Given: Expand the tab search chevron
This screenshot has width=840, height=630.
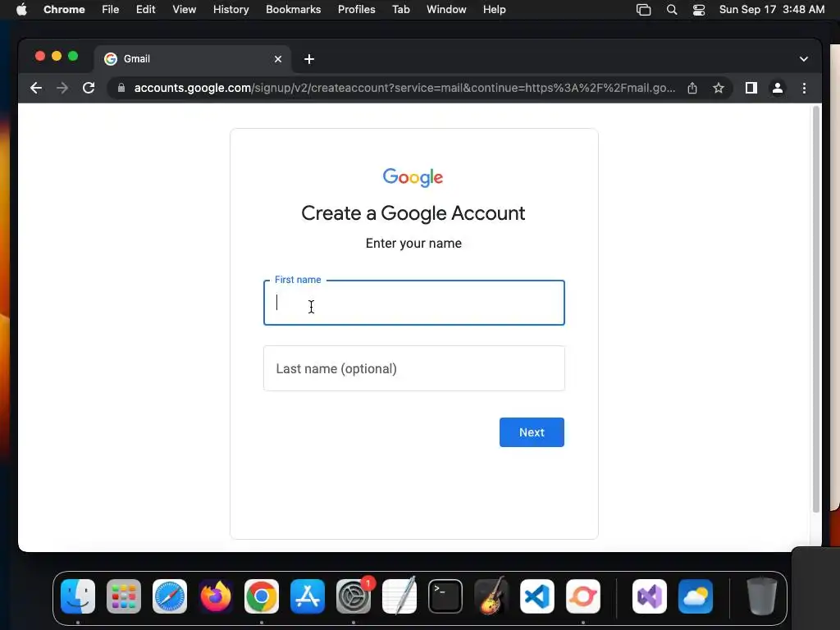Looking at the screenshot, I should [804, 59].
